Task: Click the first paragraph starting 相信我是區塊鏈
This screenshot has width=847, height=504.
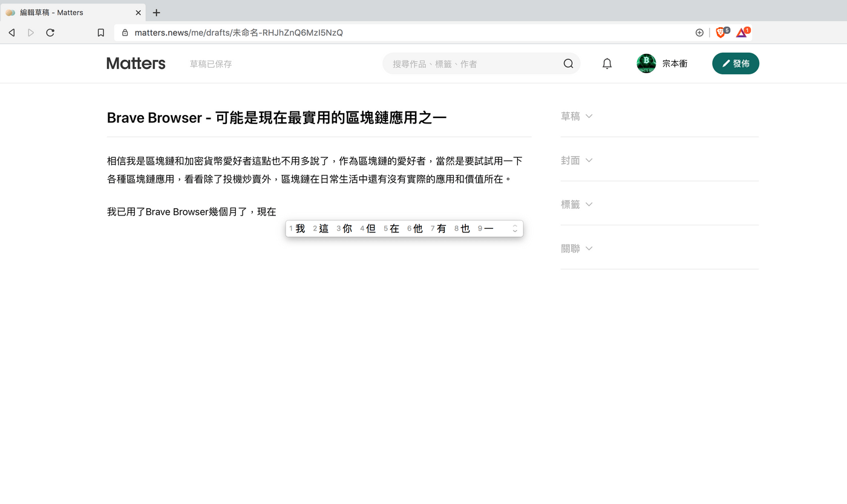Action: pyautogui.click(x=315, y=170)
